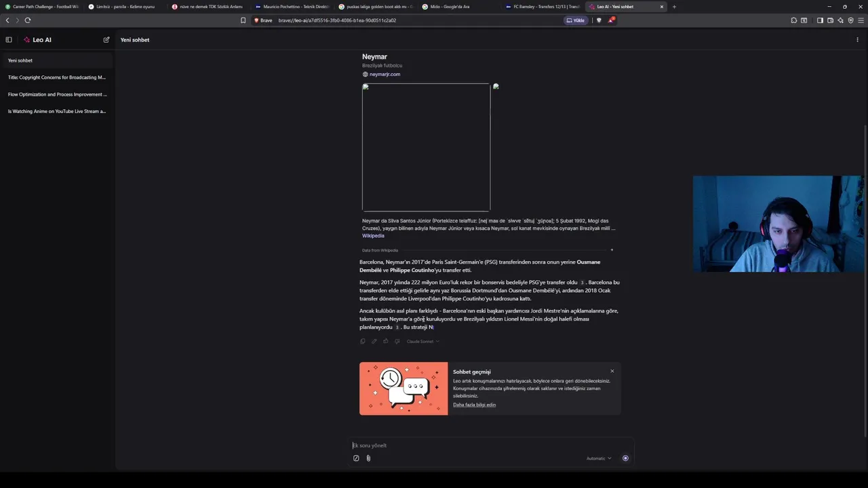Click the first citation number 3
The width and height of the screenshot is (868, 488).
pos(582,283)
